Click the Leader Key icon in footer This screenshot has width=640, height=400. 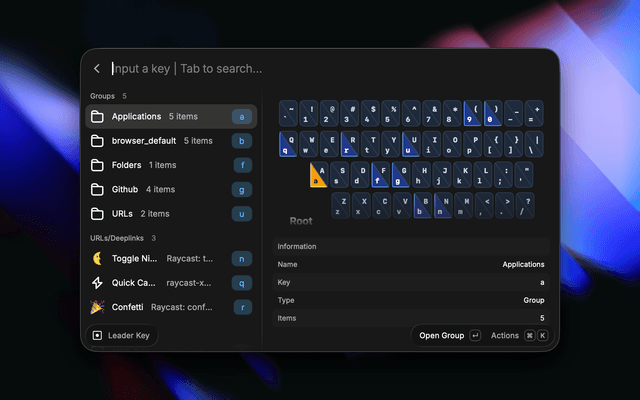(x=97, y=336)
